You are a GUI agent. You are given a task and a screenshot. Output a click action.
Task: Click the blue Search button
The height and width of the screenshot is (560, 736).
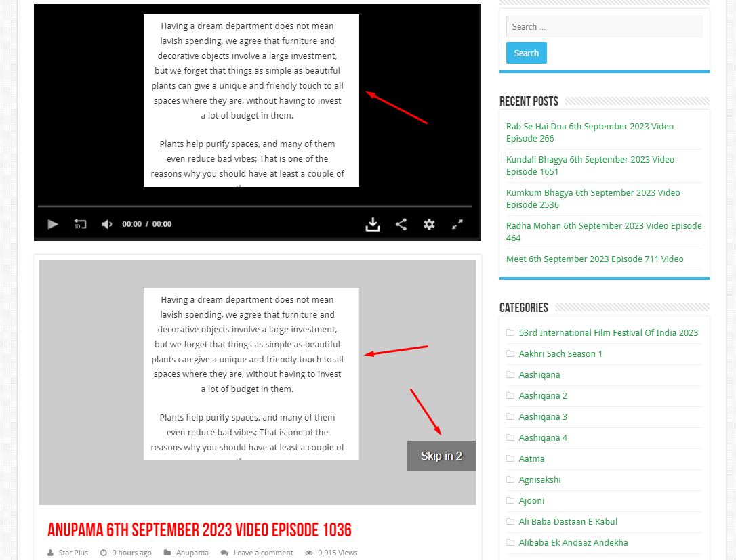526,53
